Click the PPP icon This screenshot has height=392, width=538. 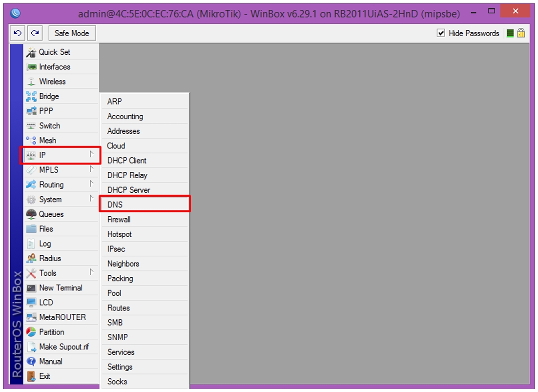31,111
